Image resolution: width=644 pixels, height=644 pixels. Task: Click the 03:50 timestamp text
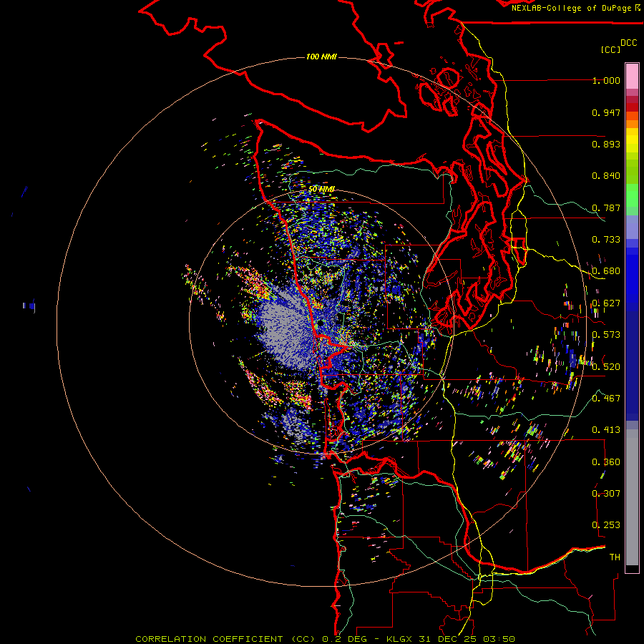click(499, 639)
